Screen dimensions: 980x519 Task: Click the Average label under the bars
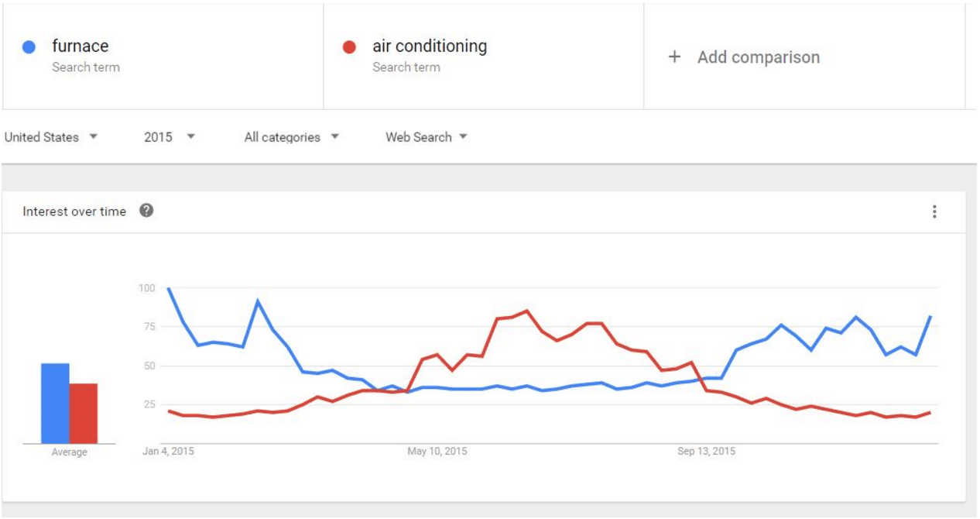(x=69, y=452)
